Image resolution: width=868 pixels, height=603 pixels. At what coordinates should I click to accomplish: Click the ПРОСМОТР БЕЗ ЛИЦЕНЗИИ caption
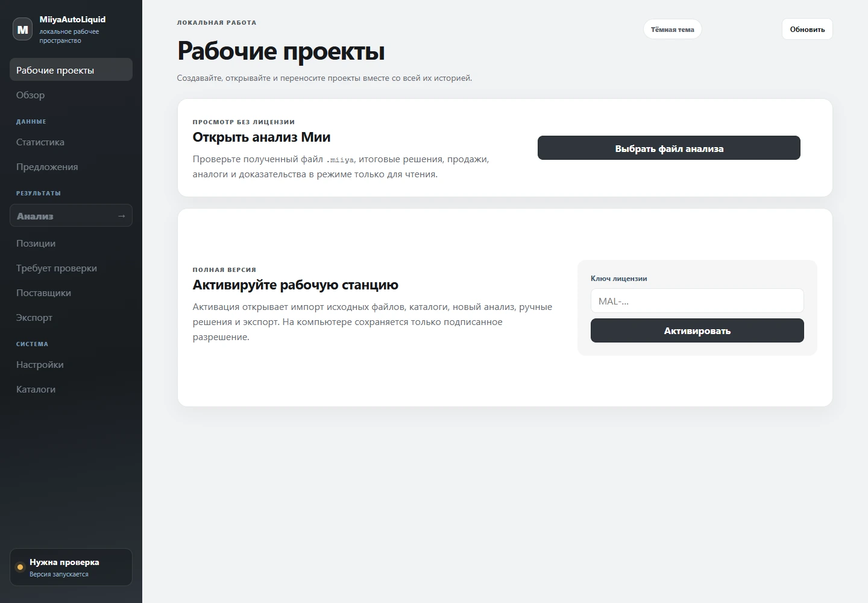coord(244,122)
